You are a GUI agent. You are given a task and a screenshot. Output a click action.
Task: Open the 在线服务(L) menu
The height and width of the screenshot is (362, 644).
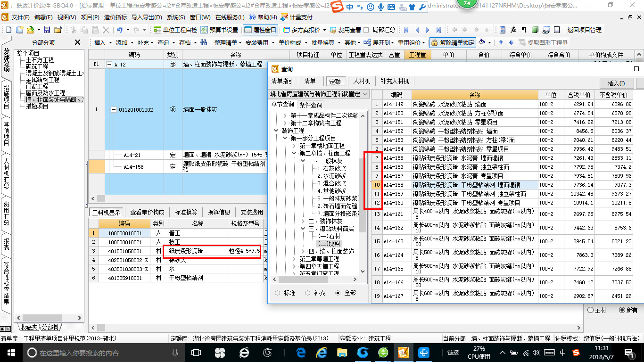[x=230, y=17]
